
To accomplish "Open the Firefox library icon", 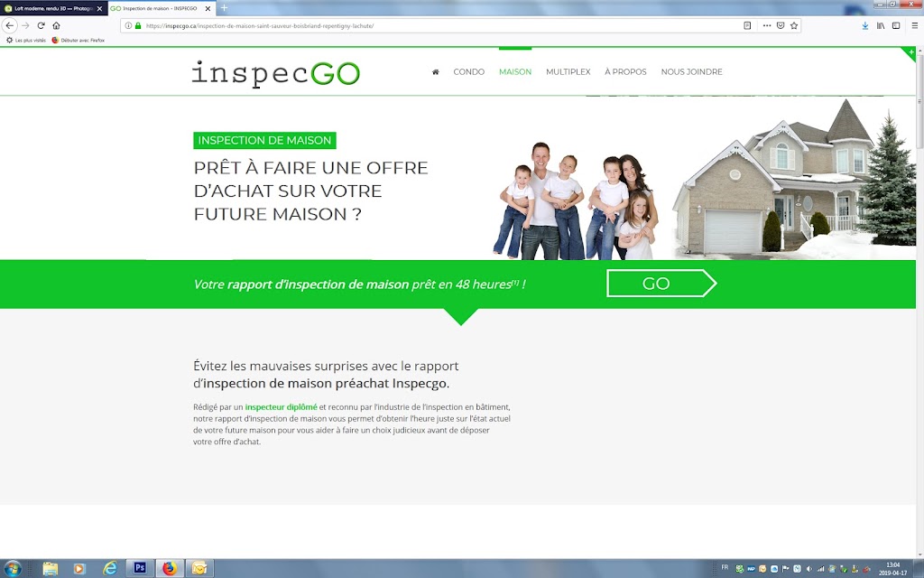I will (x=881, y=25).
